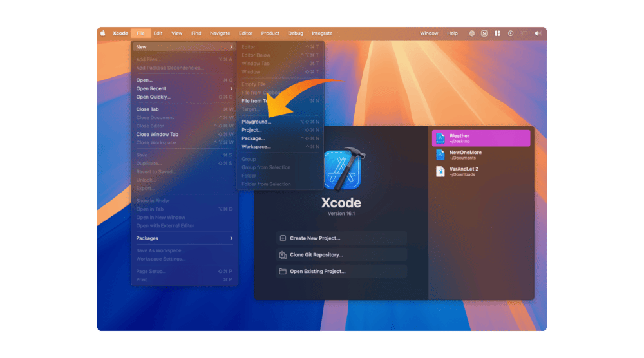
Task: Open the Product menu
Action: click(x=270, y=33)
